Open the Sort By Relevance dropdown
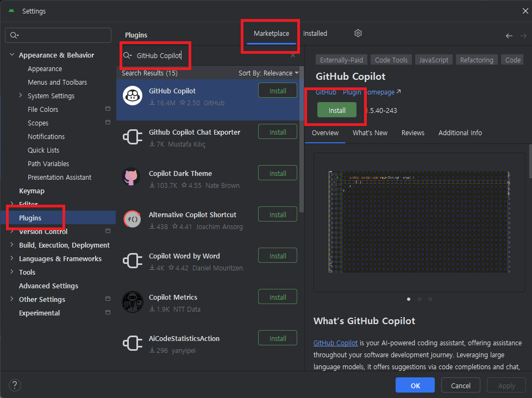The image size is (532, 398). coord(268,73)
